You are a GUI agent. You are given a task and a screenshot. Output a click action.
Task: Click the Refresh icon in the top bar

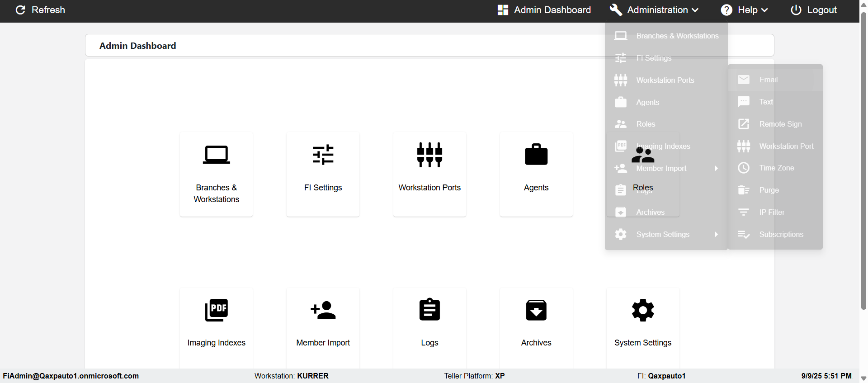20,10
